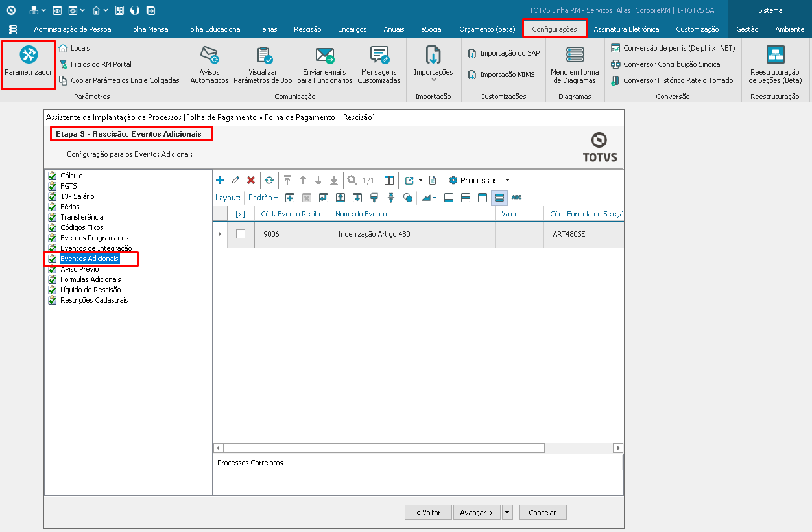Open the Padrão layout dropdown
This screenshot has width=812, height=532.
[263, 198]
